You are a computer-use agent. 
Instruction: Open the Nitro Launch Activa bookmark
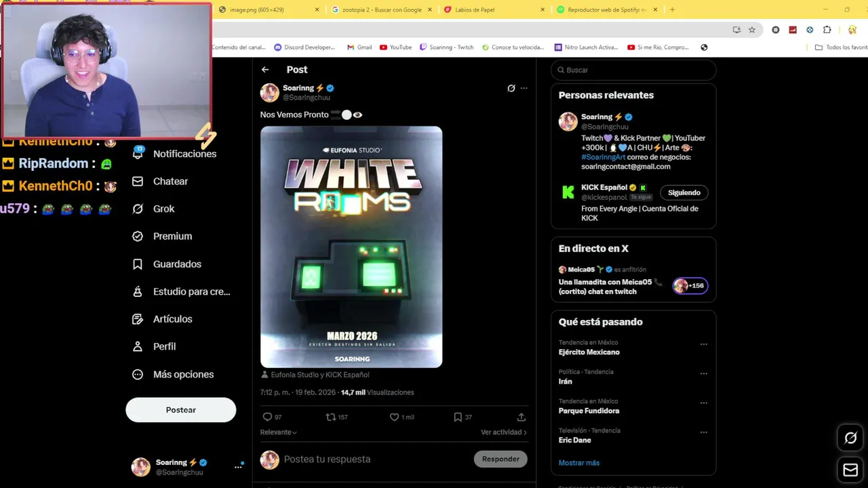tap(586, 47)
